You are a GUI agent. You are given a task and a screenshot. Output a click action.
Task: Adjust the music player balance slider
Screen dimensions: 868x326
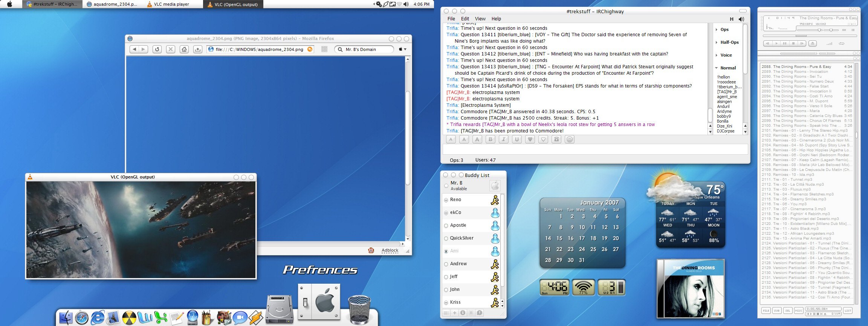tap(831, 30)
